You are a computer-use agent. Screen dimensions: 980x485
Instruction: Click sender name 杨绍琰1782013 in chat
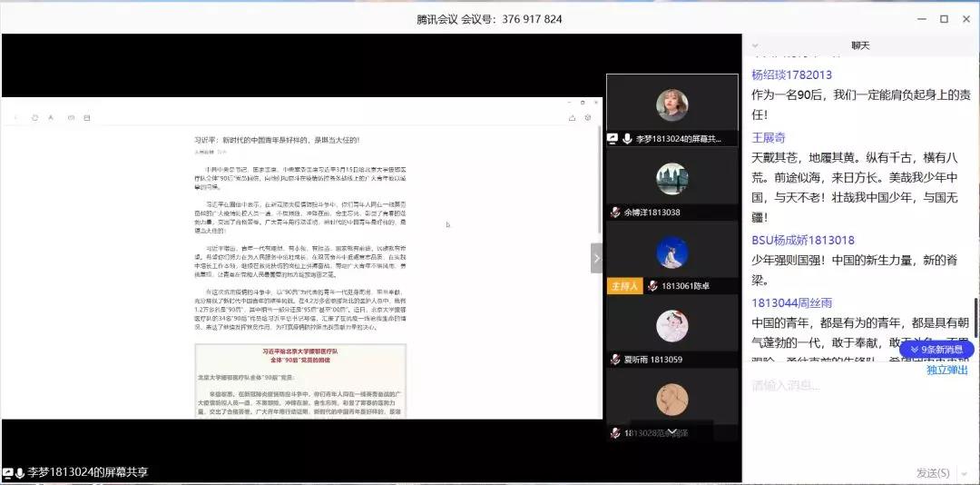point(791,74)
